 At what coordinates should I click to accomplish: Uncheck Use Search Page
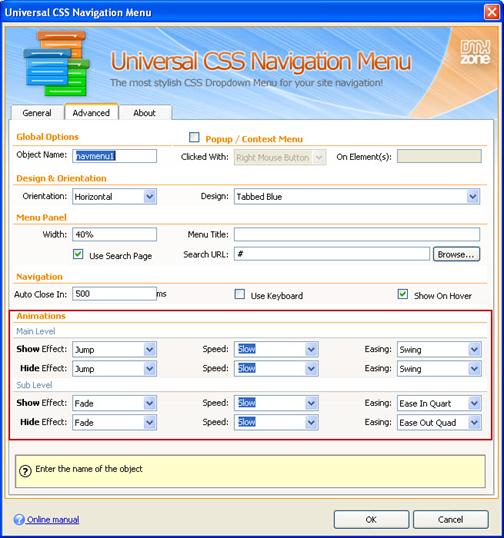tap(78, 254)
